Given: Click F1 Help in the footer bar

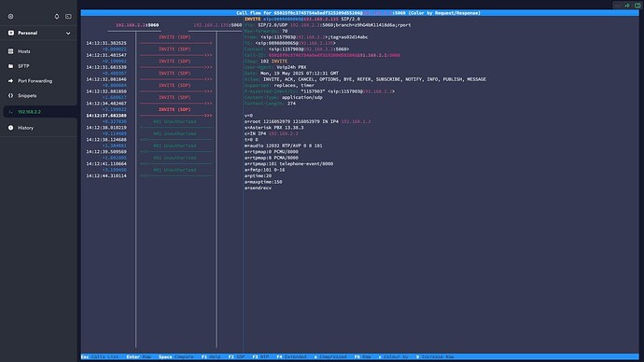Looking at the screenshot, I should click(211, 356).
